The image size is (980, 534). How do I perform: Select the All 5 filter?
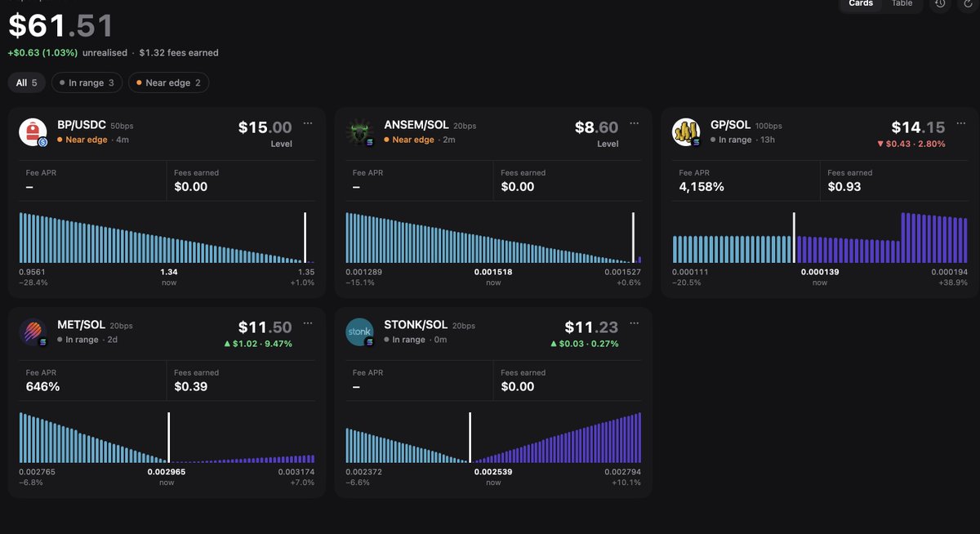tap(27, 82)
